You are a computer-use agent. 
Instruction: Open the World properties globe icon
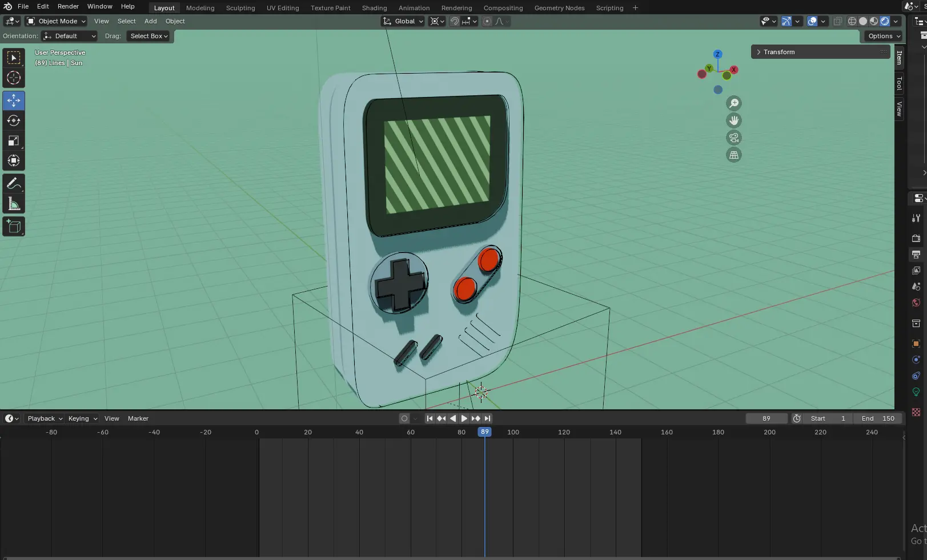click(x=916, y=303)
